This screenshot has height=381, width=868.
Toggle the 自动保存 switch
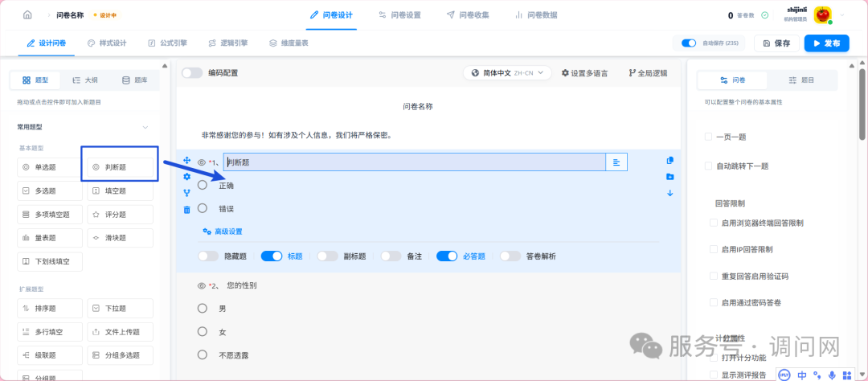point(689,43)
